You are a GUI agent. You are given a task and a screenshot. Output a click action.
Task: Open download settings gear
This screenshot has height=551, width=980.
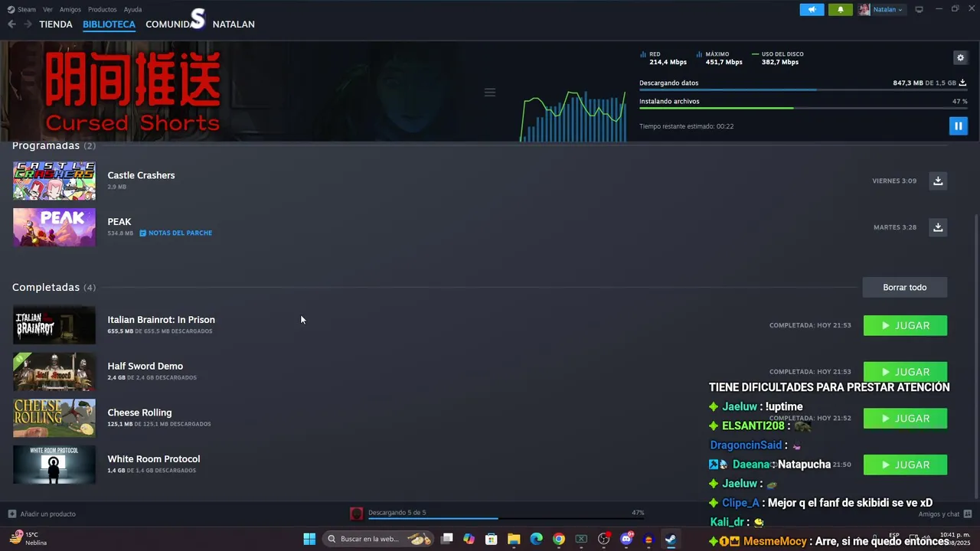(960, 57)
